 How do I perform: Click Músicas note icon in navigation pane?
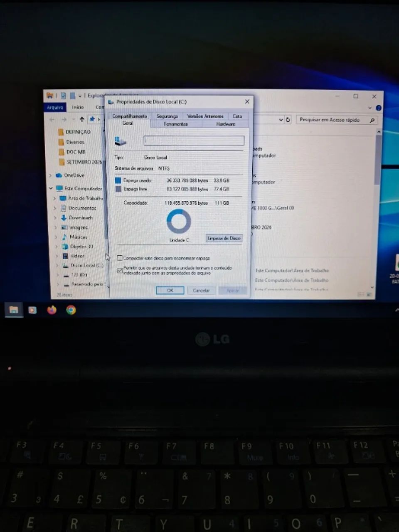pos(64,237)
